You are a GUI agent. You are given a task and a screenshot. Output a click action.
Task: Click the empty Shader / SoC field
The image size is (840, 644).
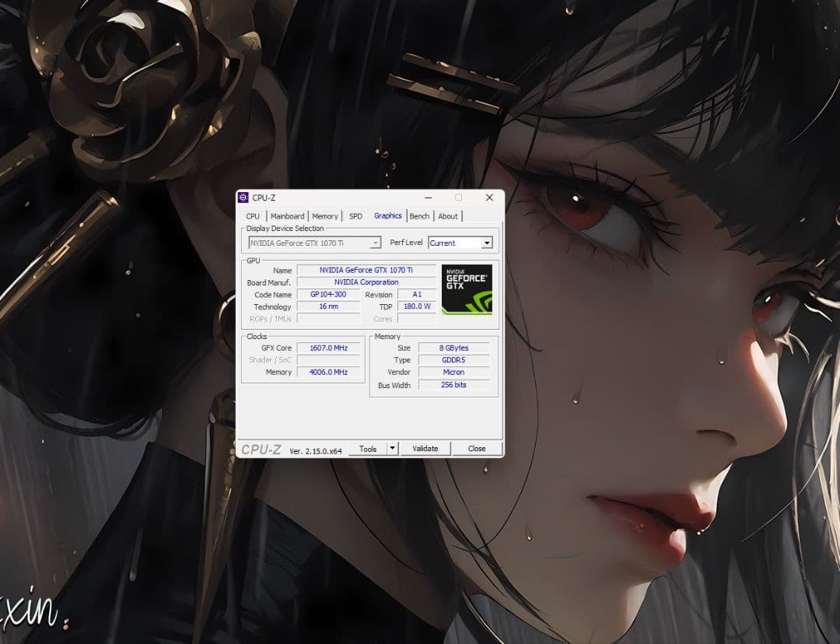328,360
